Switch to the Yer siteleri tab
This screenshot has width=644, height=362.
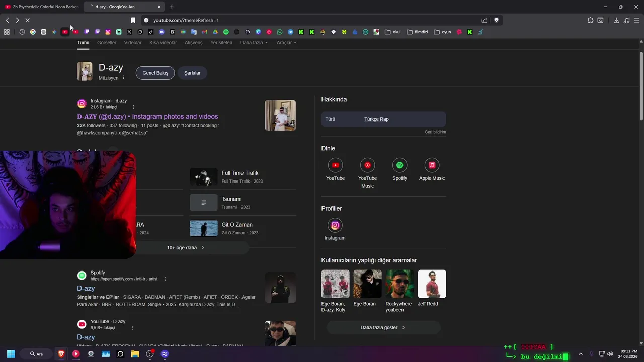tap(221, 43)
